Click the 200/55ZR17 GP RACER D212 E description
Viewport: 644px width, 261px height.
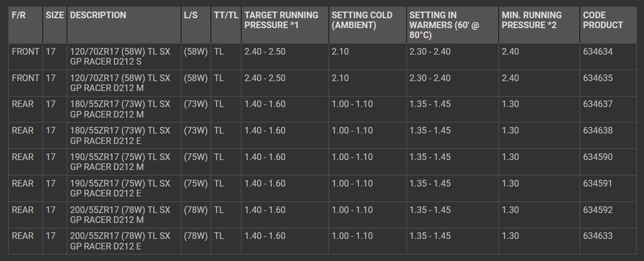pyautogui.click(x=120, y=241)
